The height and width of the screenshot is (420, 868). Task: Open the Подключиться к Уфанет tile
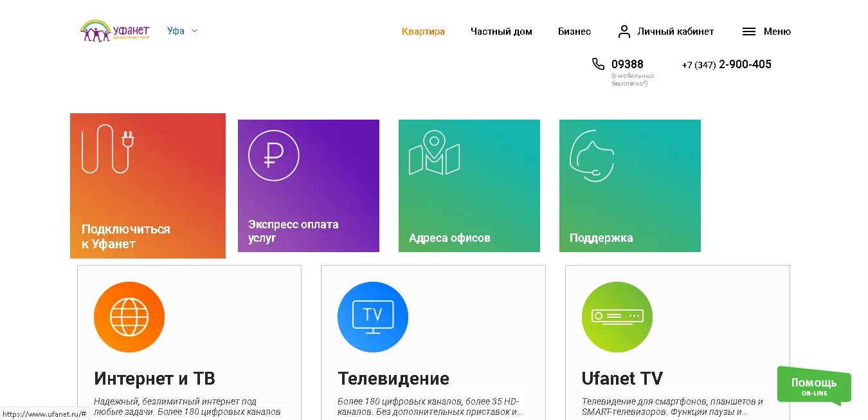click(x=148, y=186)
